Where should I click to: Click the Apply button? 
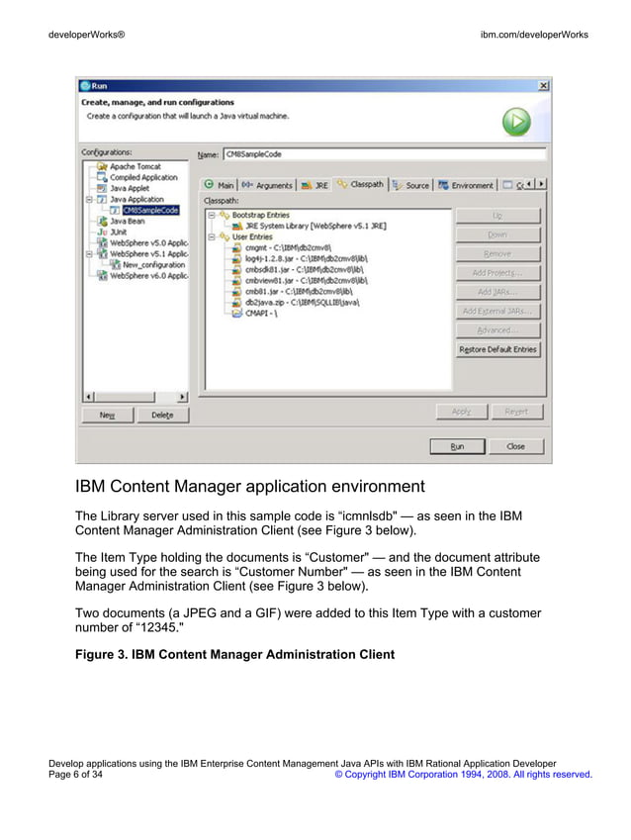point(462,412)
